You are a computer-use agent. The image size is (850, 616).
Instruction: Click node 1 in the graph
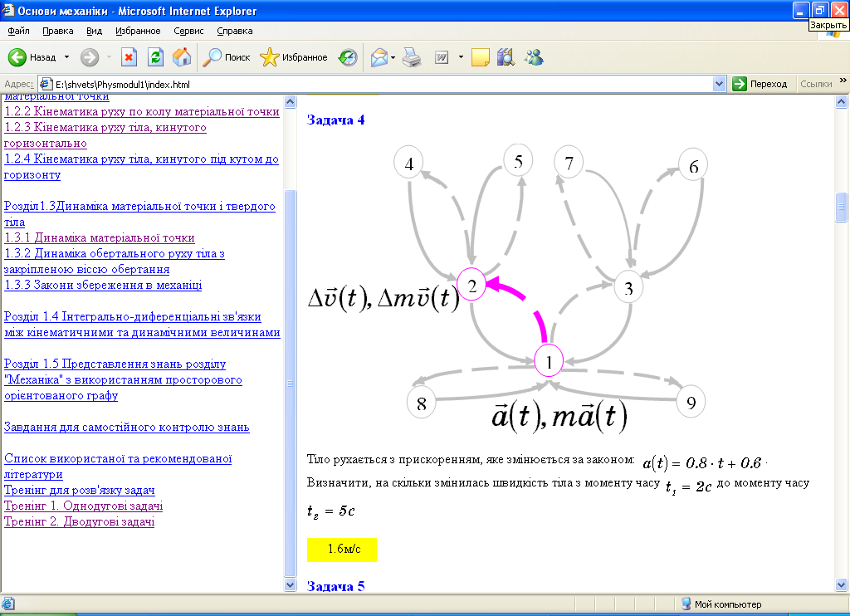pos(549,361)
